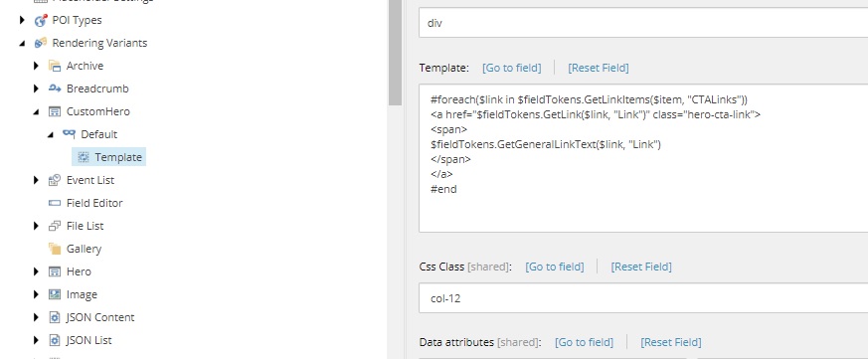868x359 pixels.
Task: Expand the POI Types node
Action: (x=22, y=21)
